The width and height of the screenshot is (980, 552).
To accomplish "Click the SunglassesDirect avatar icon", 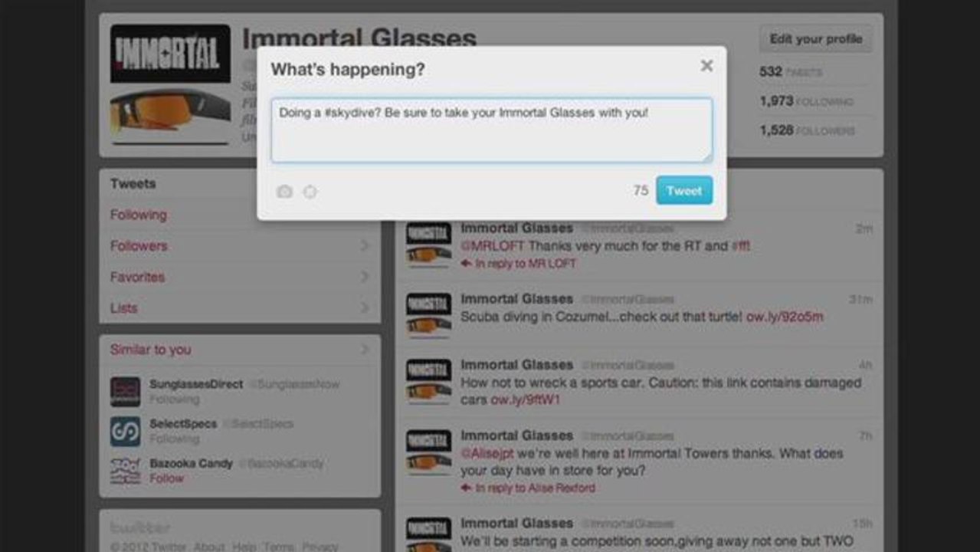I will click(x=125, y=391).
